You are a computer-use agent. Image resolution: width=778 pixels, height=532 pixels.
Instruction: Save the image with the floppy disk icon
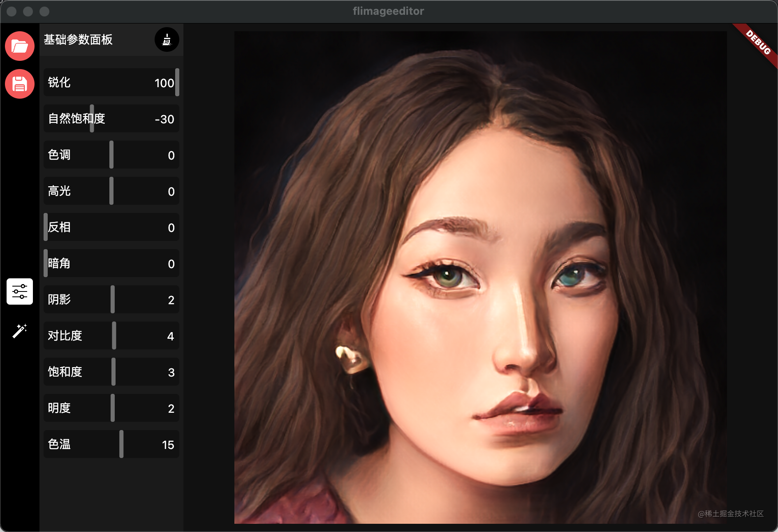pos(20,84)
